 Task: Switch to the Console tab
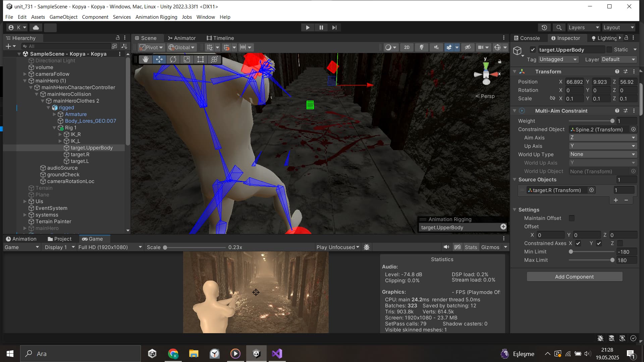(527, 38)
